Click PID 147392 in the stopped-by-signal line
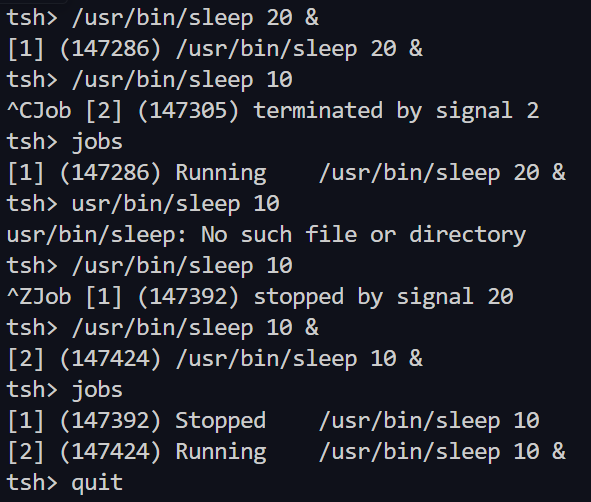 click(x=188, y=296)
